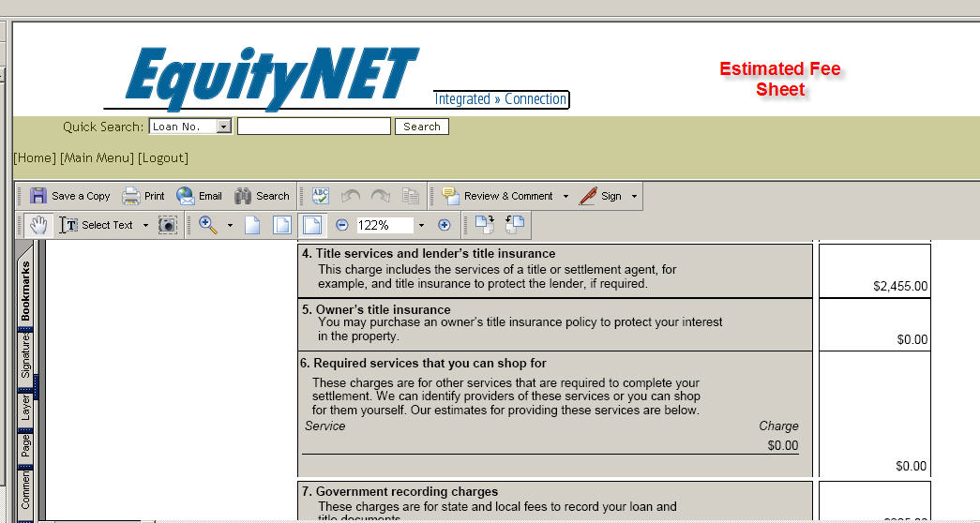Click the Search button
Image resolution: width=980 pixels, height=523 pixels.
(x=422, y=127)
